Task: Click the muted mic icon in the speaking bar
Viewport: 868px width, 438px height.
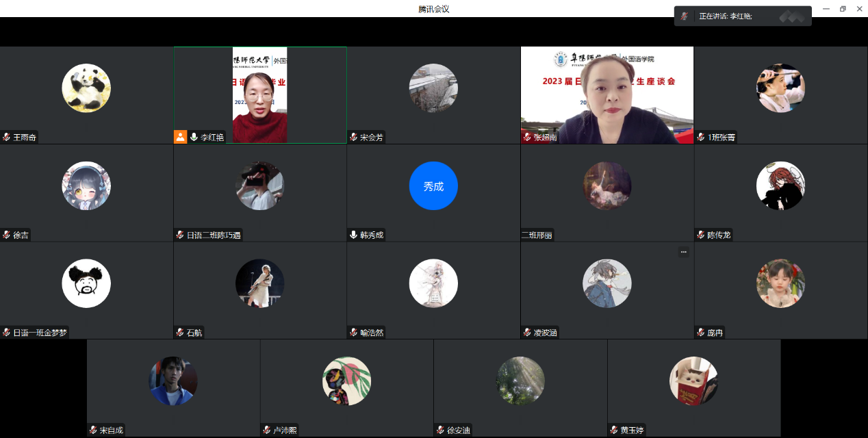Action: point(685,16)
